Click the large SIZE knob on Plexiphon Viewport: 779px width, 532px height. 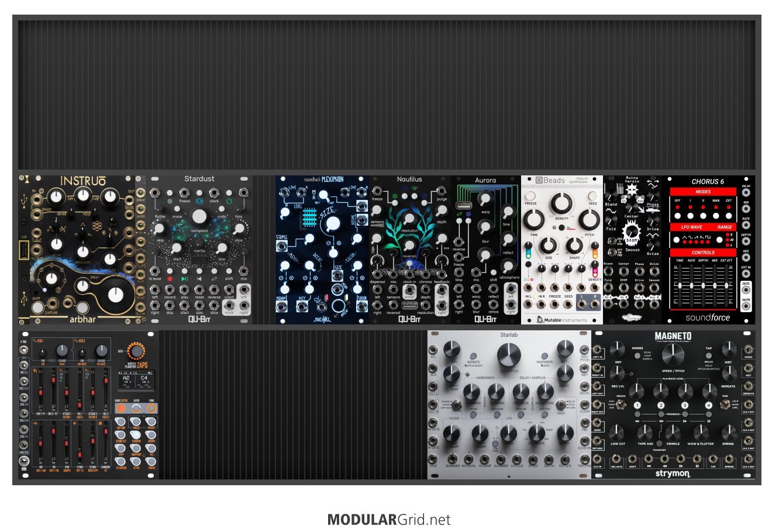[x=333, y=224]
